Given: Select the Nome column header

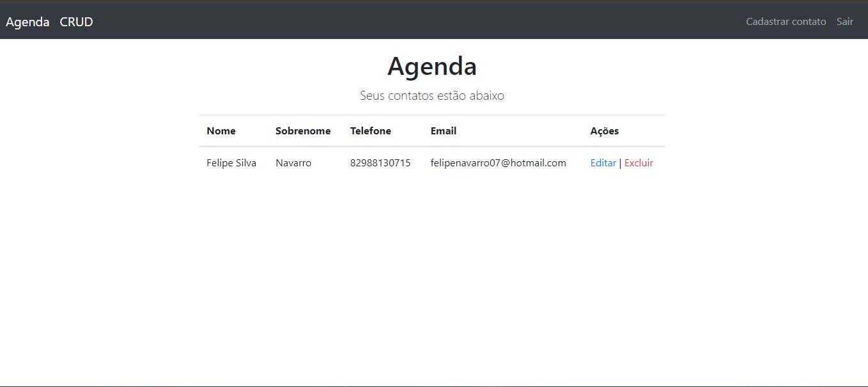Looking at the screenshot, I should coord(221,130).
